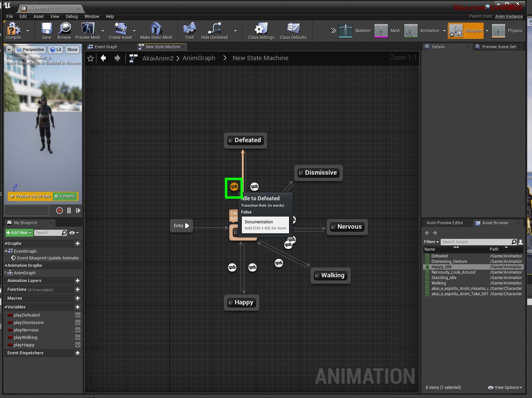Toggle playDefeated variable visibility eye
532x398 pixels.
[x=77, y=315]
